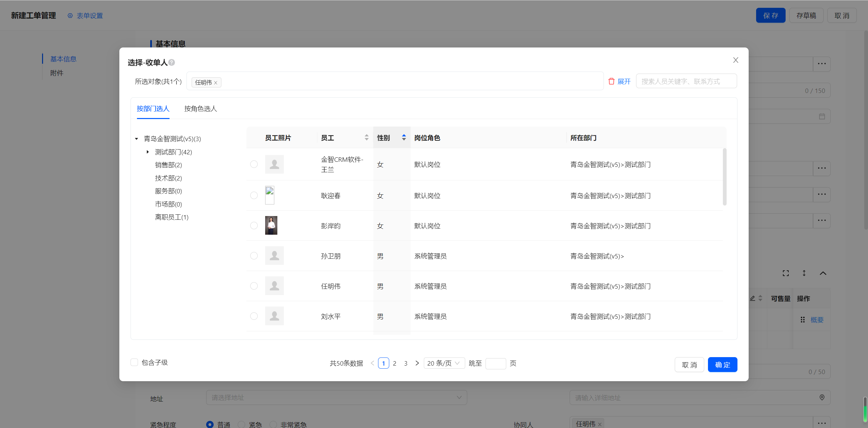868x428 pixels.
Task: Sort by the 员工 column sorter arrows
Action: [367, 137]
